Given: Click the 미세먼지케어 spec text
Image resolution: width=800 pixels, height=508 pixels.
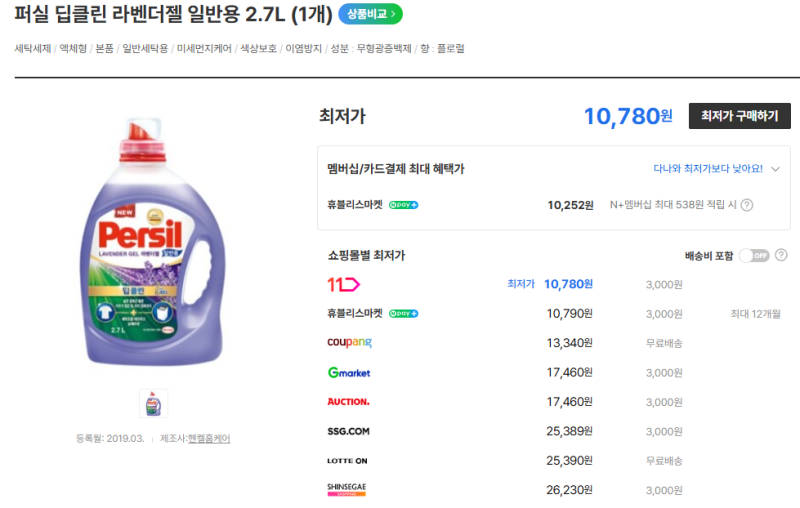Looking at the screenshot, I should click(204, 48).
